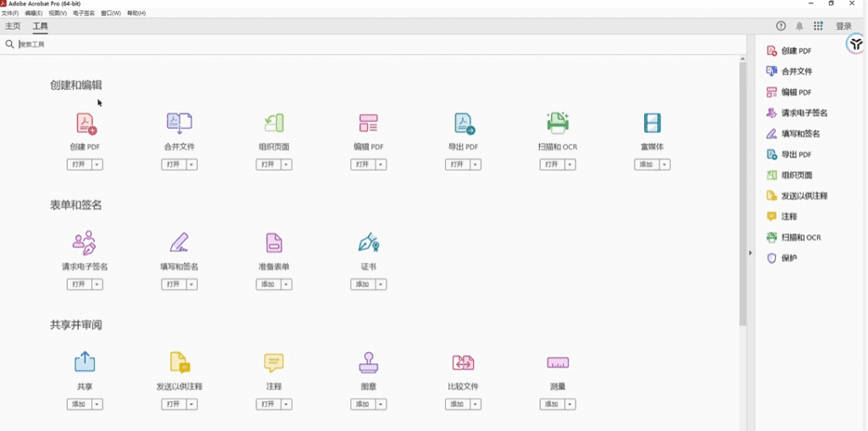Click the 登录 sign-in link
The image size is (868, 431).
(x=843, y=26)
